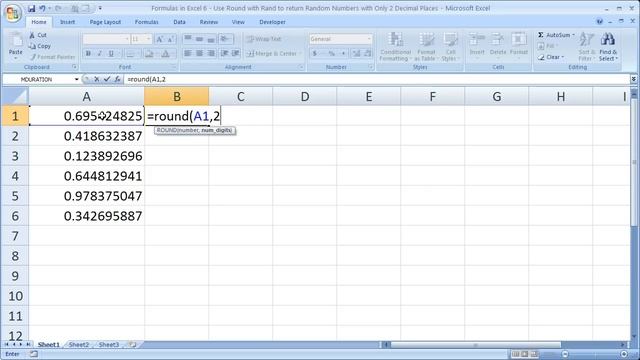This screenshot has height=360, width=640.
Task: Switch to the Formulas ribbon tab
Action: (147, 22)
